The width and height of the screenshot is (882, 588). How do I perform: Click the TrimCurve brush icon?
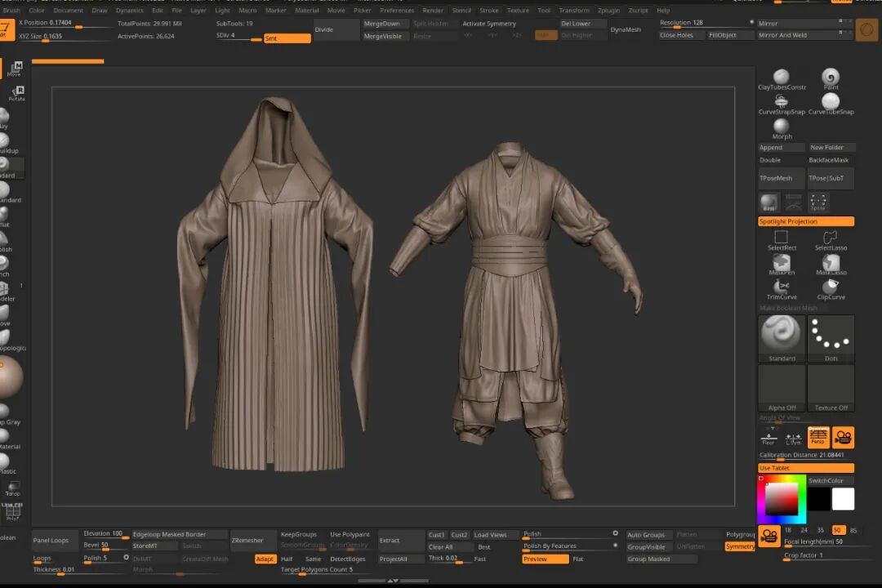coord(782,287)
